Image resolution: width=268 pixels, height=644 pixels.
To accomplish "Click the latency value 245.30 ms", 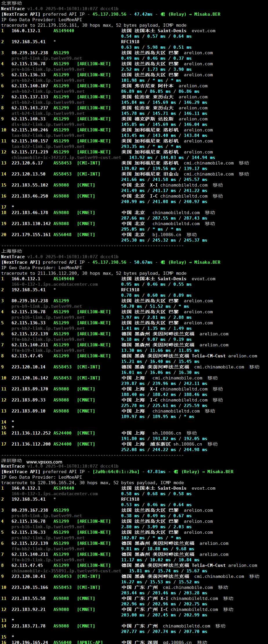I will click(133, 240).
